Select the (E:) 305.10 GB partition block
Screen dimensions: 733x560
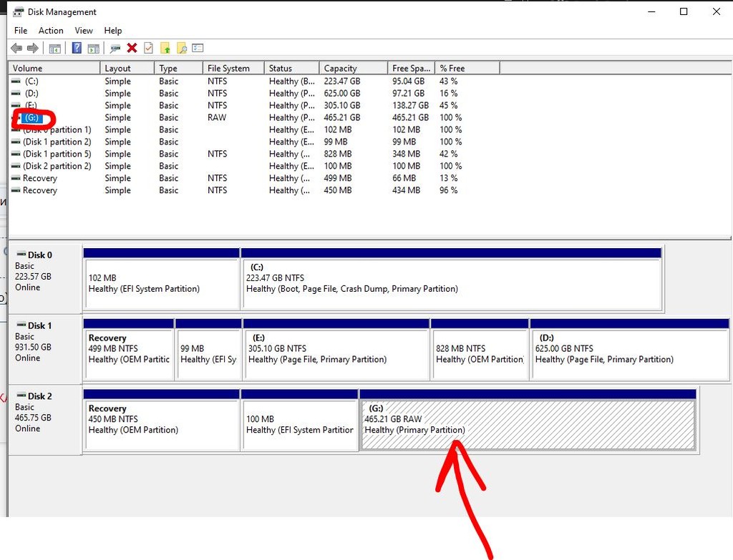pyautogui.click(x=336, y=349)
